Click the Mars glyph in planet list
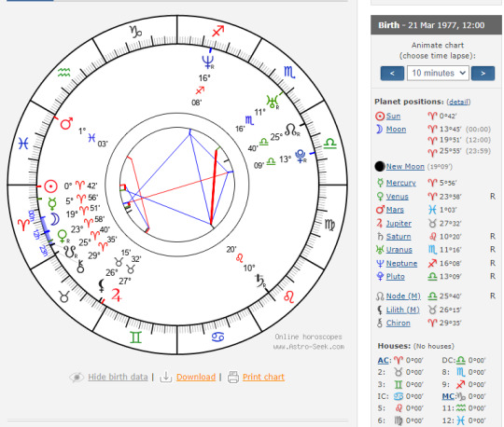Viewport: 504px width, 427px height. 380,210
